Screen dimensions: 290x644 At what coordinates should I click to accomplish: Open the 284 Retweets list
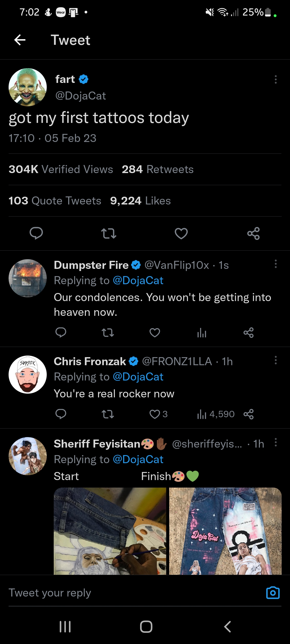(158, 169)
